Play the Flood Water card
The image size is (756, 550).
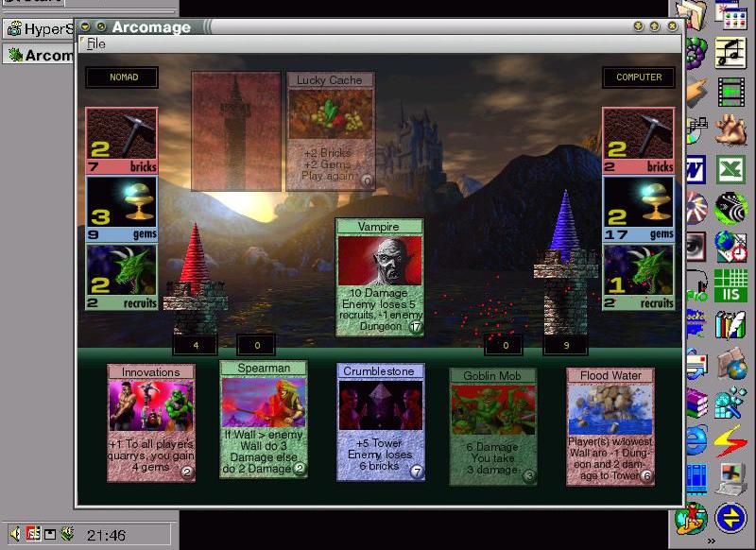pyautogui.click(x=610, y=427)
